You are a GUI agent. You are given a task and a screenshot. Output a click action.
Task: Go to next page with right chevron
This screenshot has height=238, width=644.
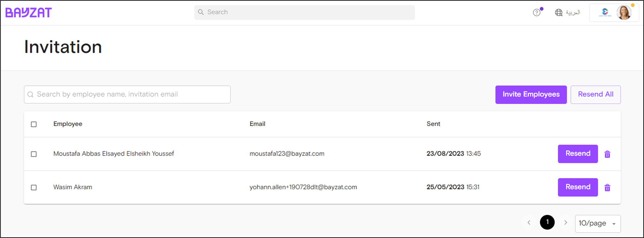pos(566,222)
